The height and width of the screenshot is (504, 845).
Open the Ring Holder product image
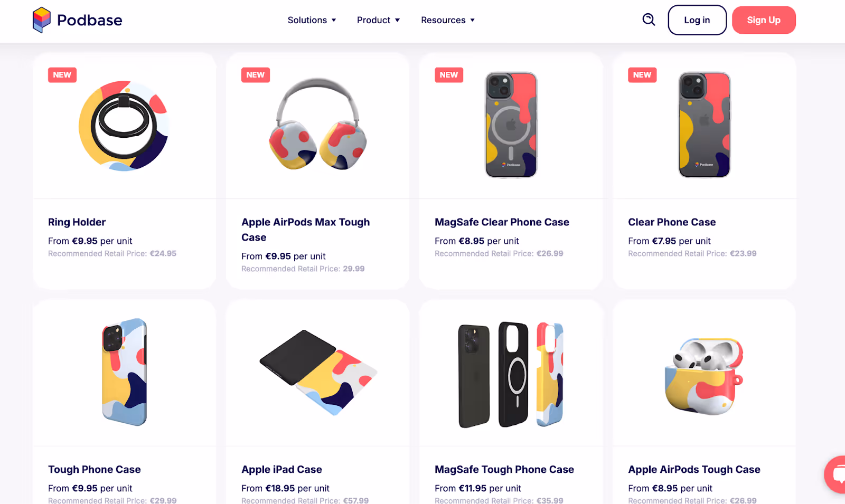(x=124, y=126)
